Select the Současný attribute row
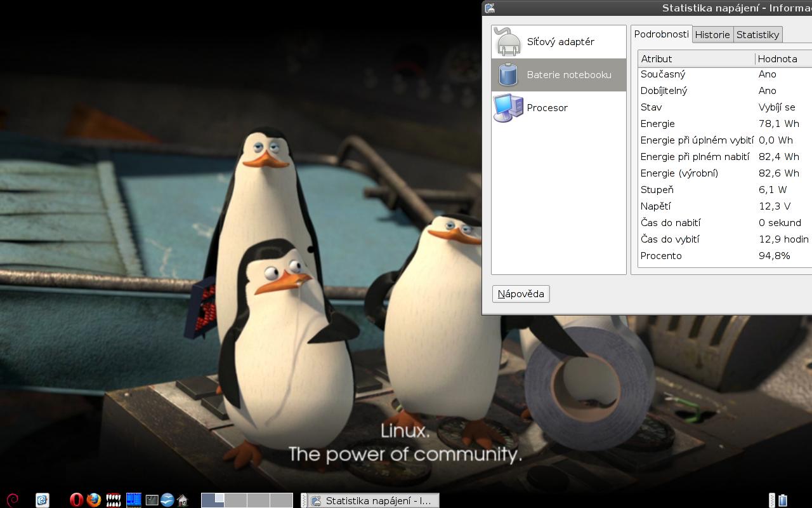This screenshot has height=508, width=812. pyautogui.click(x=725, y=74)
